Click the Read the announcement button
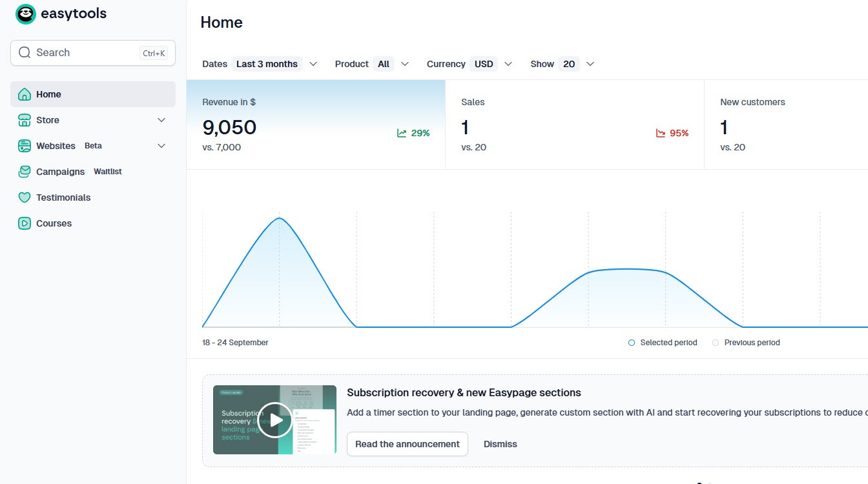868x484 pixels. pos(408,444)
